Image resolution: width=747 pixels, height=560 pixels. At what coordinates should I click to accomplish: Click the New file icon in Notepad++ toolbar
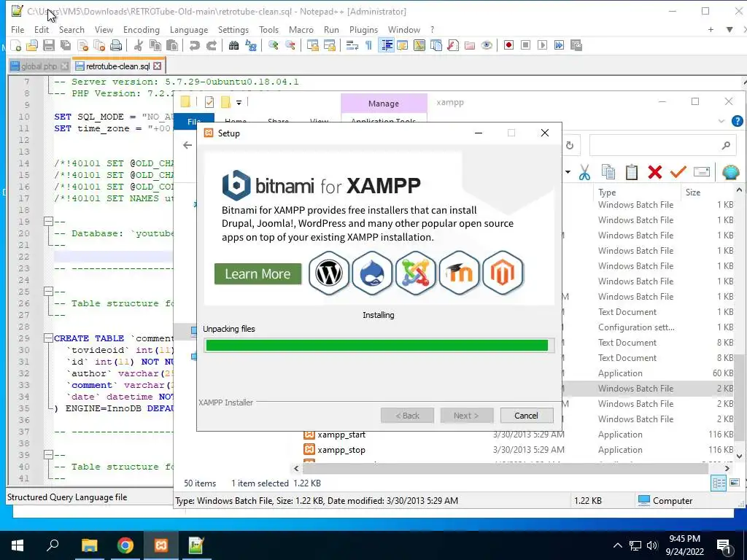pos(16,45)
